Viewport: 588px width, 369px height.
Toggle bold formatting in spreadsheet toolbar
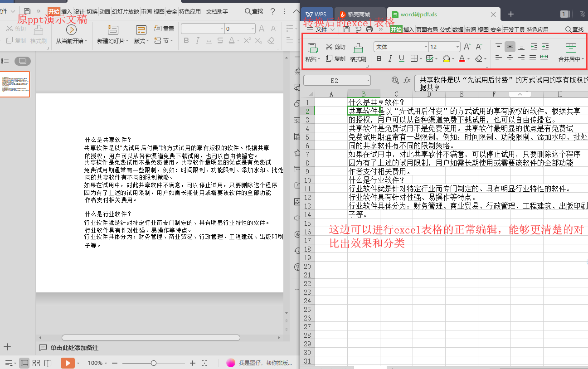379,58
